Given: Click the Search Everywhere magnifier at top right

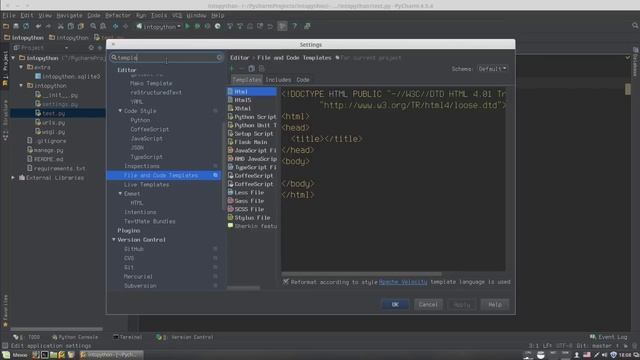Looking at the screenshot, I should pyautogui.click(x=635, y=25).
